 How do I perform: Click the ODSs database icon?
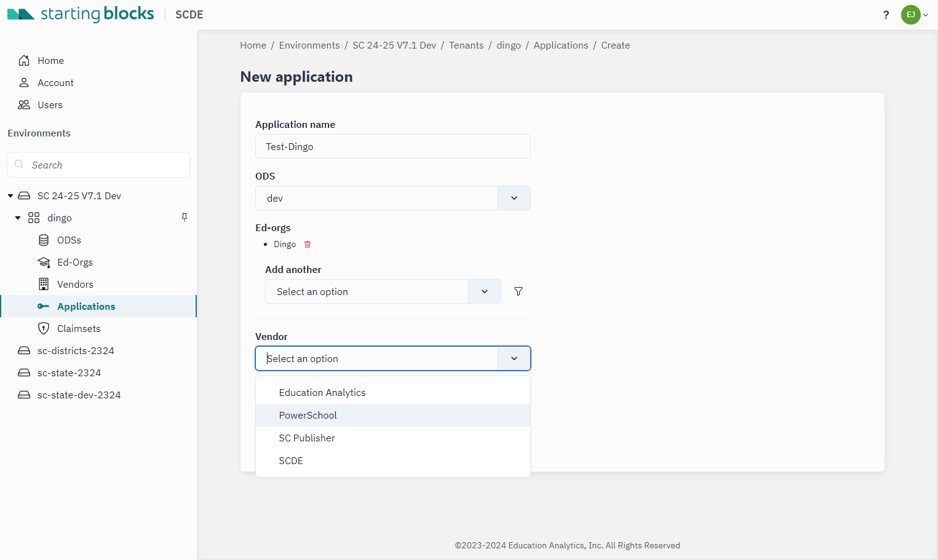click(x=44, y=240)
